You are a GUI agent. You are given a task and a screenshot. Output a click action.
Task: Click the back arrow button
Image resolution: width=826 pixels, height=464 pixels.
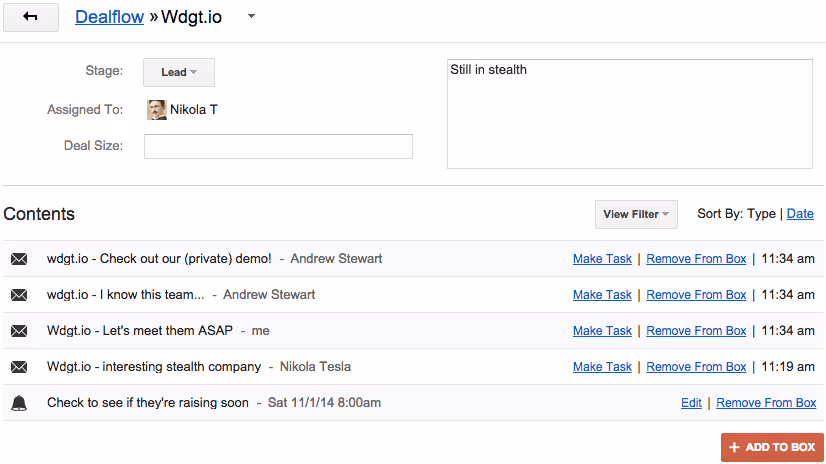click(30, 18)
